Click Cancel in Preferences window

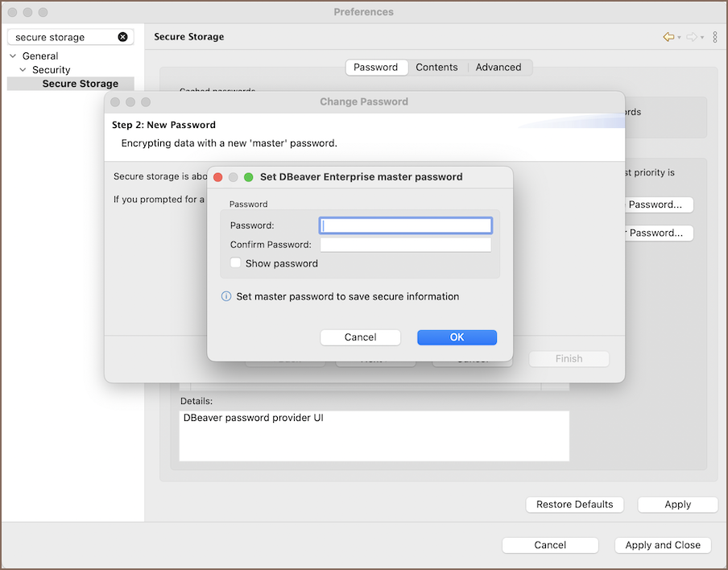point(550,545)
